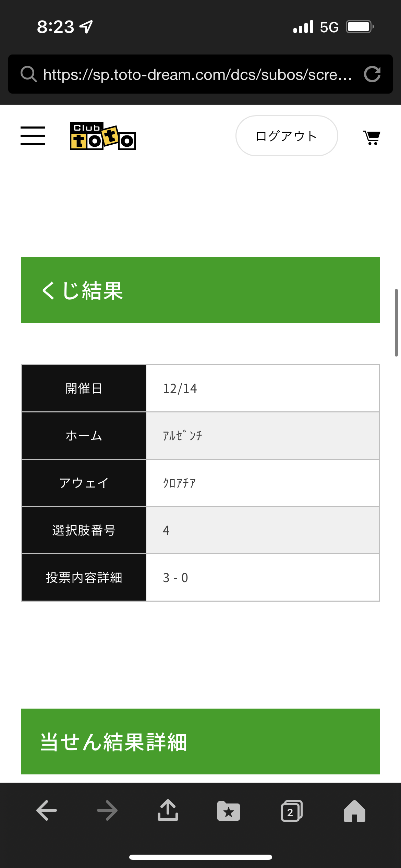This screenshot has width=401, height=868.
Task: Go back with the browser back arrow
Action: (x=47, y=810)
